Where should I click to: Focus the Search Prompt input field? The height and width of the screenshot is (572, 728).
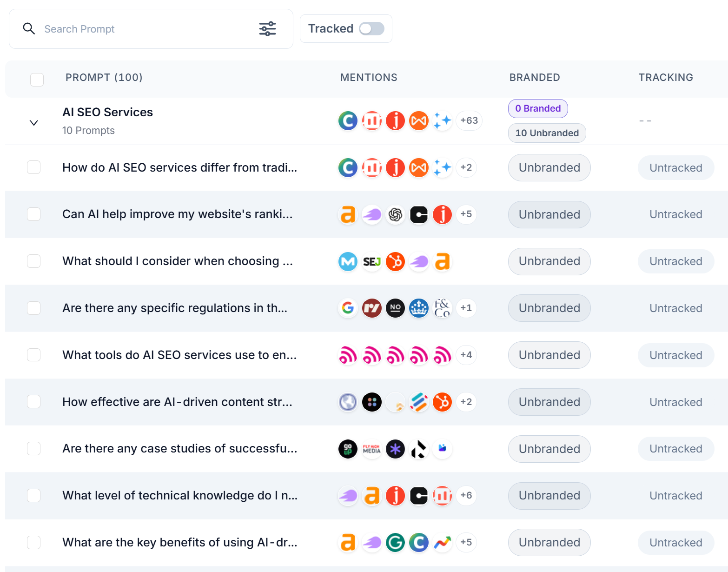pyautogui.click(x=144, y=29)
